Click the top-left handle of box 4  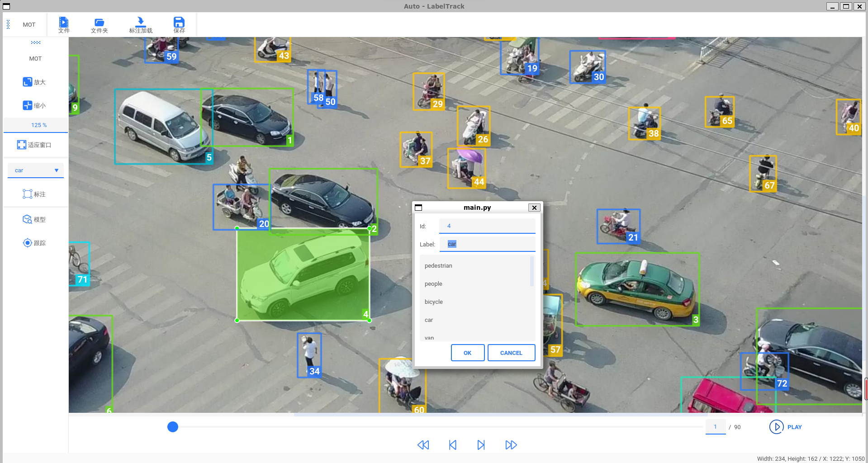(x=237, y=228)
